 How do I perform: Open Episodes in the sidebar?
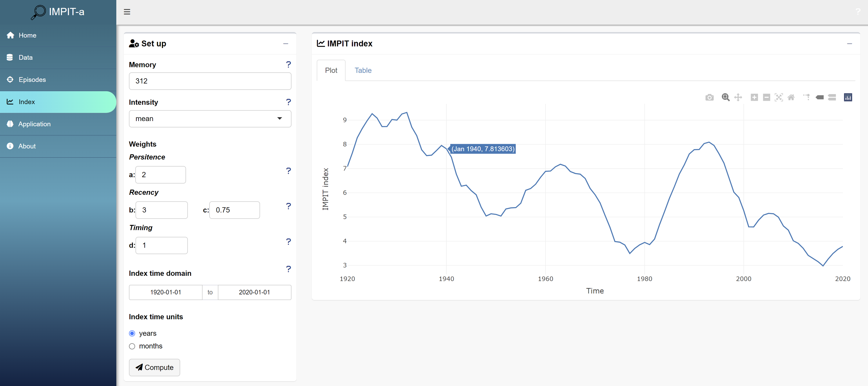point(32,80)
